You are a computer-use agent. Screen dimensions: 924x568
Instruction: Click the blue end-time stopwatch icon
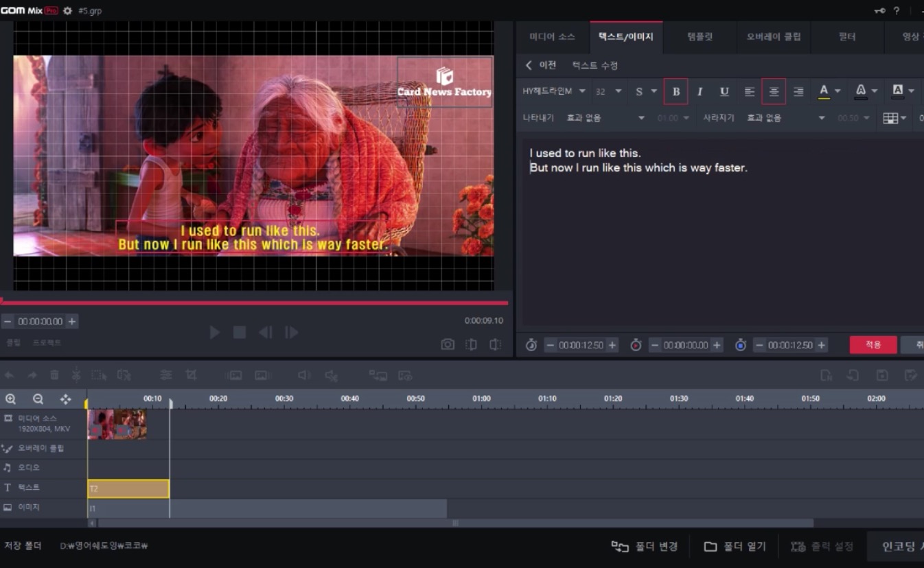pos(740,344)
